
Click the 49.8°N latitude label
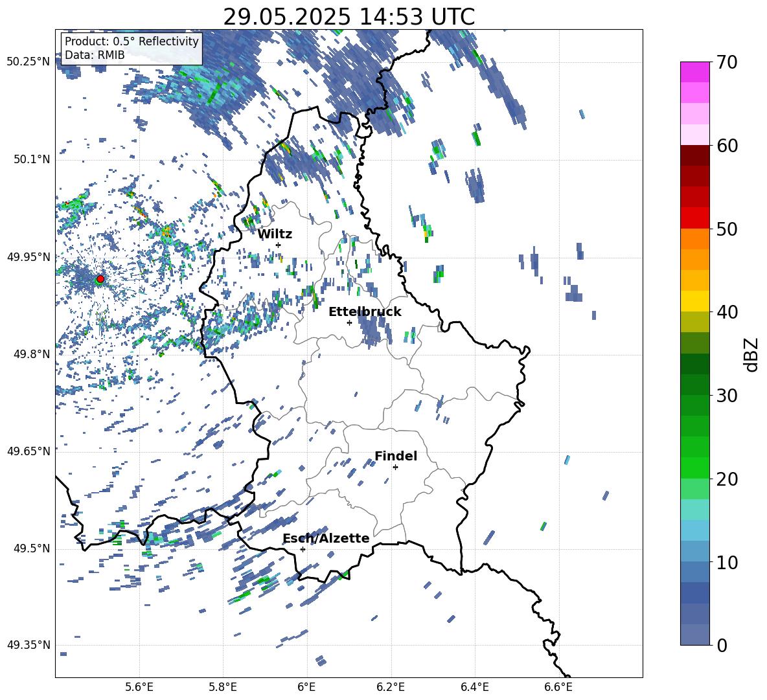click(32, 354)
